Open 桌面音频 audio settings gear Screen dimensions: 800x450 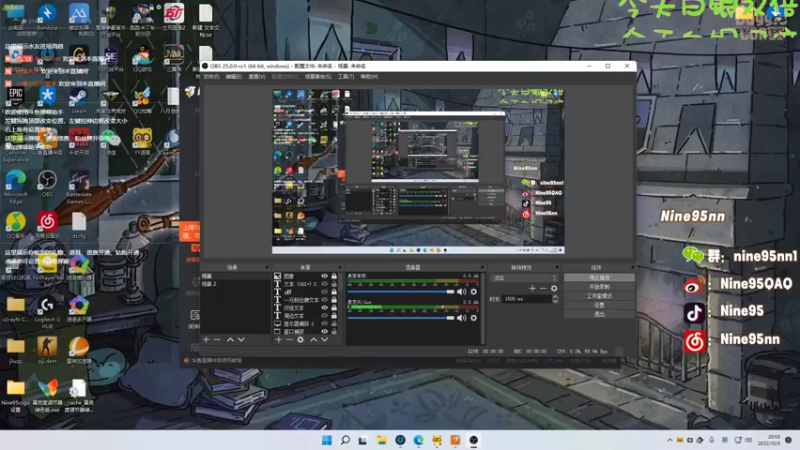473,292
